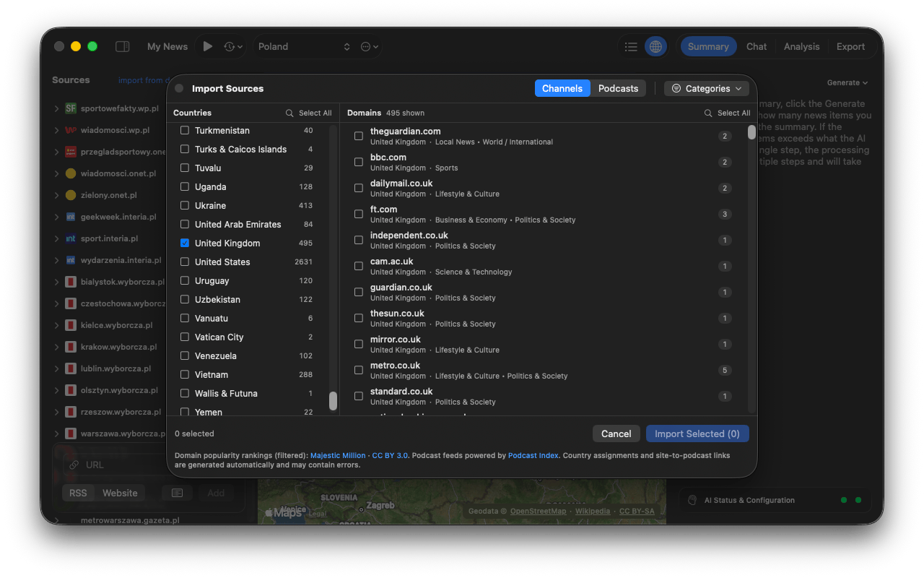The height and width of the screenshot is (578, 924).
Task: Expand the czestochowa.wyborcza source row
Action: coord(56,304)
